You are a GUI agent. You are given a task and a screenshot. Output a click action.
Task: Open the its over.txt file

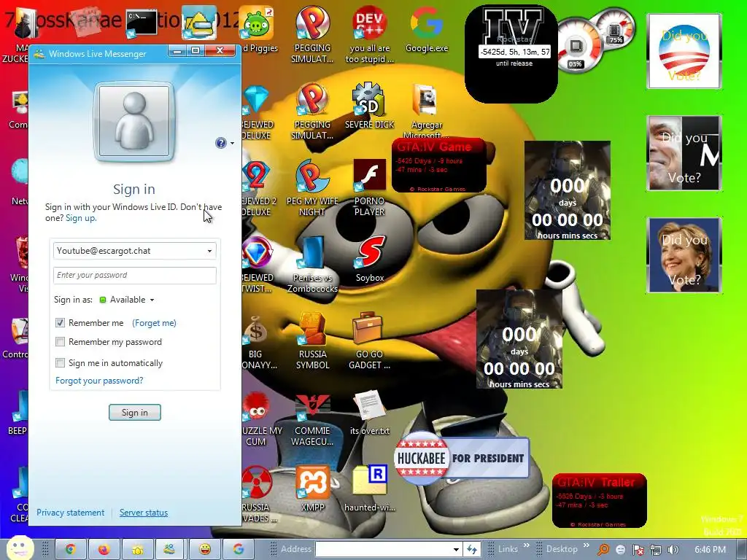[370, 413]
